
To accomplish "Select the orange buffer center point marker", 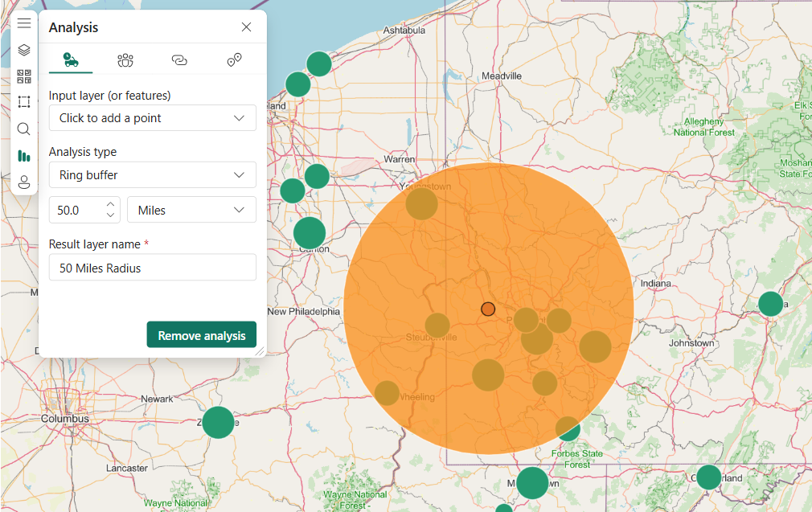I will click(x=488, y=308).
